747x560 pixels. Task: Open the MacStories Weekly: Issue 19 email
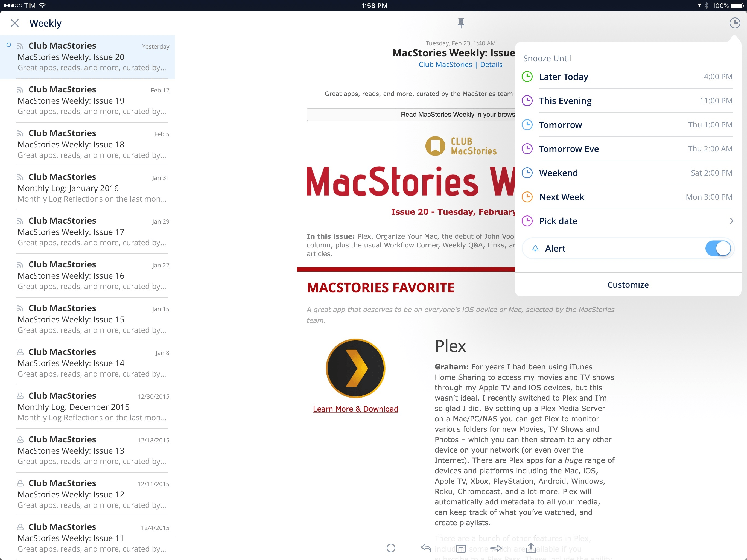[x=87, y=101]
